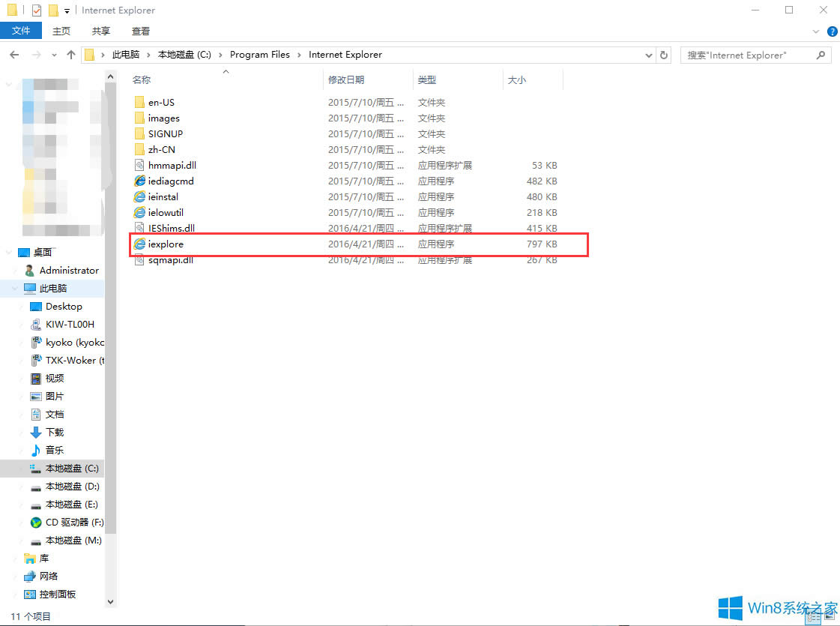
Task: Open the 文件 menu
Action: (x=21, y=31)
